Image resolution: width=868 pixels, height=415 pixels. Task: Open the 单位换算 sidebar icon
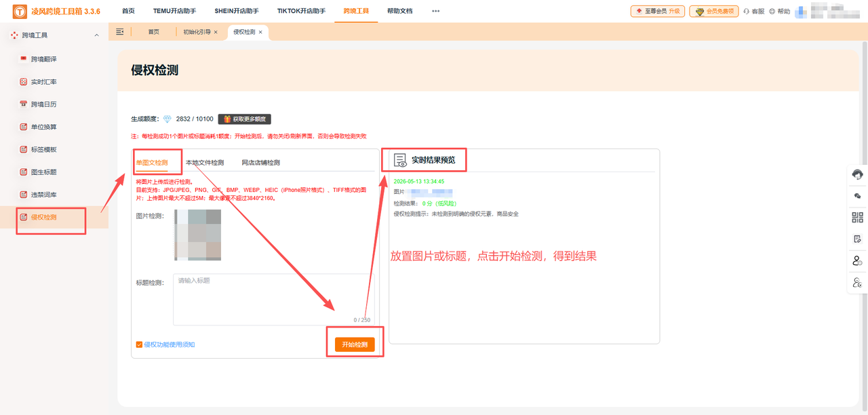23,127
